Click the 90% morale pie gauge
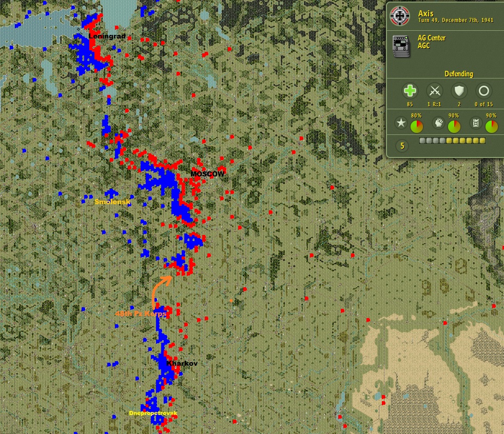This screenshot has height=434, width=504. [454, 127]
